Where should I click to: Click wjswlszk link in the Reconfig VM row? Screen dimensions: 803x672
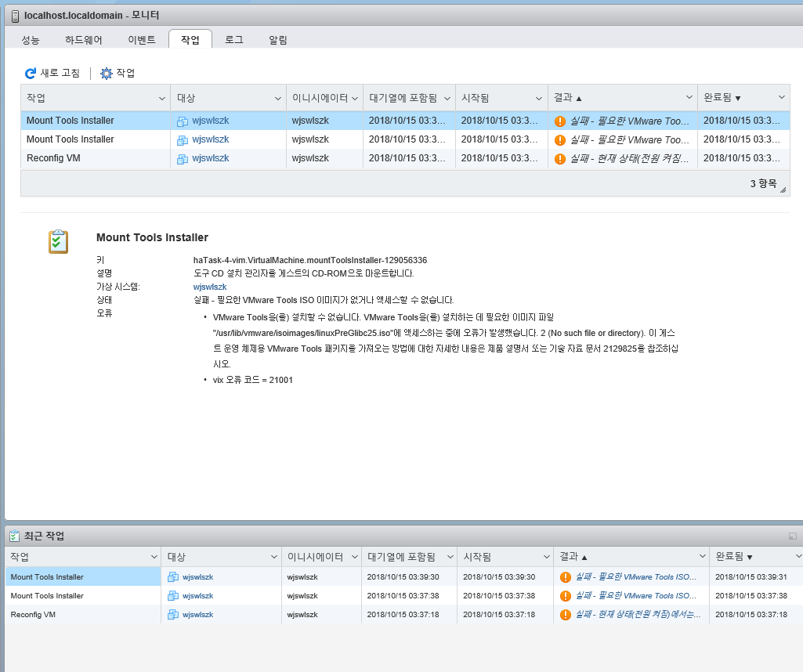tap(211, 159)
